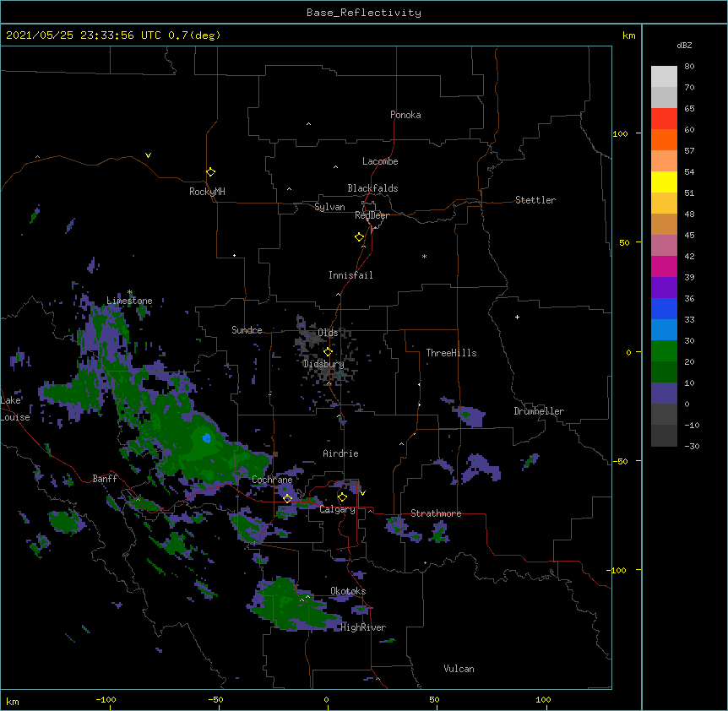Click the yellow diamond marker above RockyMH

(x=210, y=172)
